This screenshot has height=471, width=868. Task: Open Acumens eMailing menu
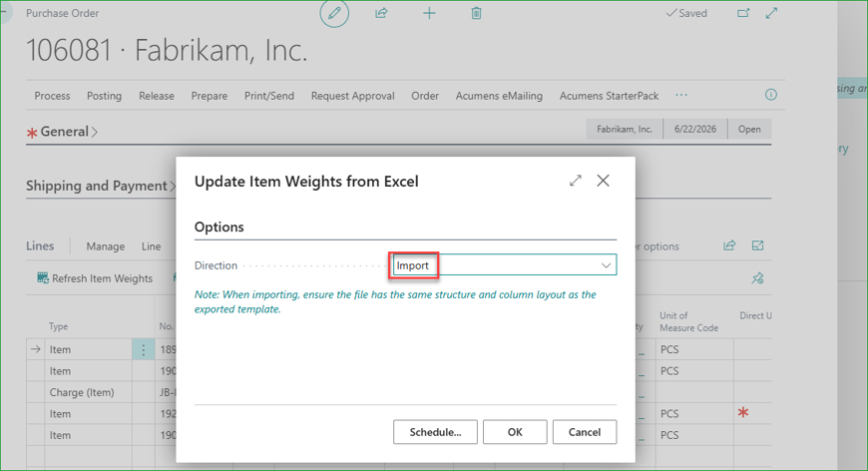click(x=499, y=96)
